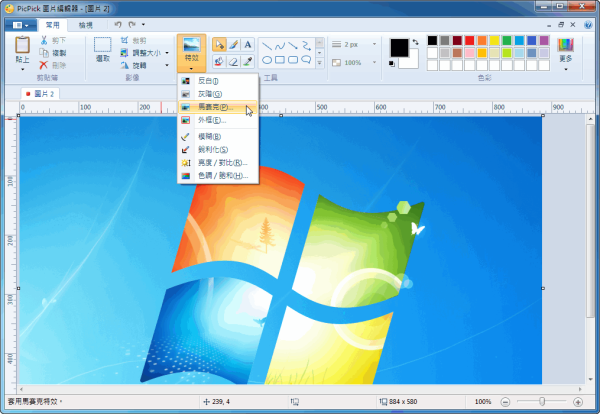Choose Brightness/Contrast (亮度/對比) menu item

(x=218, y=163)
